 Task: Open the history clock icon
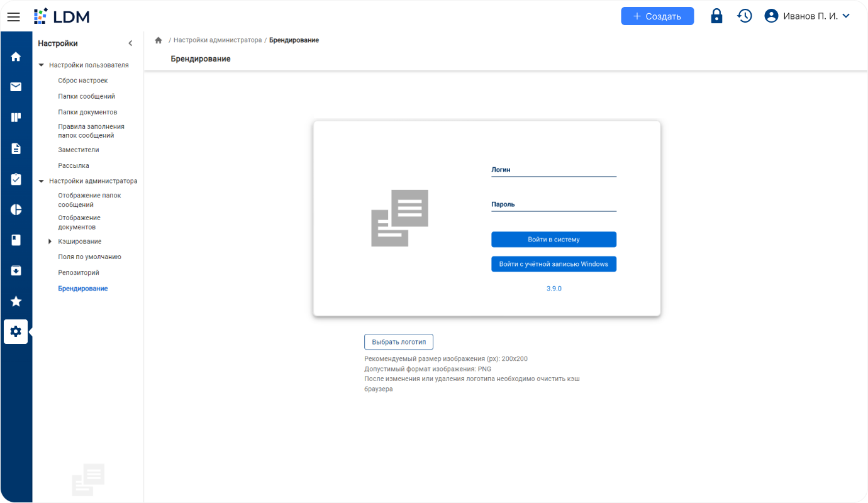pyautogui.click(x=745, y=16)
